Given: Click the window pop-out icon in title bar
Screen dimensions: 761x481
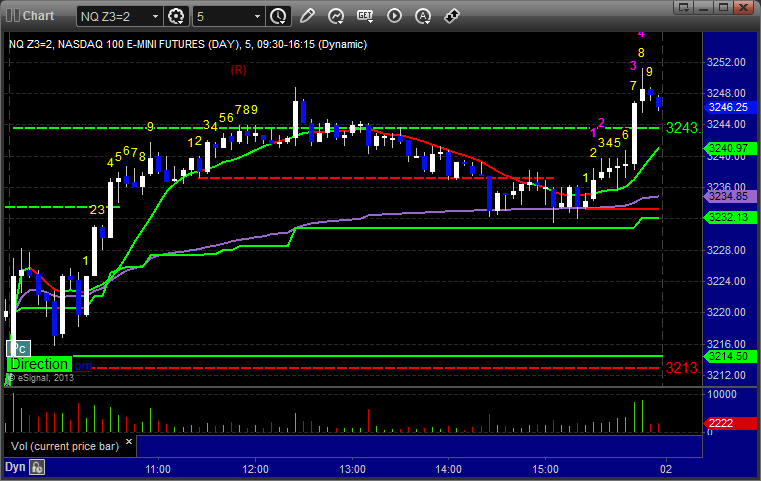Looking at the screenshot, I should [684, 7].
